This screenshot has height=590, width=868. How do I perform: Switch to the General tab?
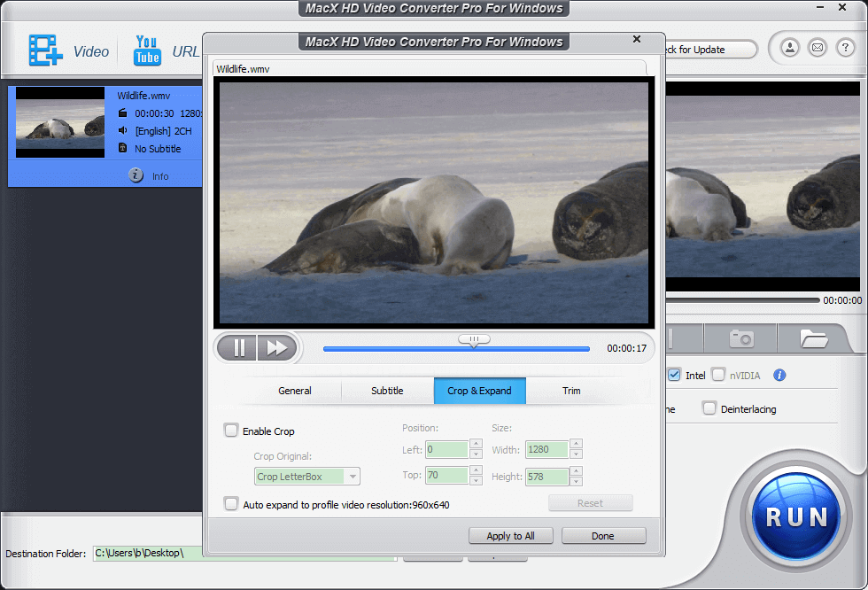[x=294, y=391]
